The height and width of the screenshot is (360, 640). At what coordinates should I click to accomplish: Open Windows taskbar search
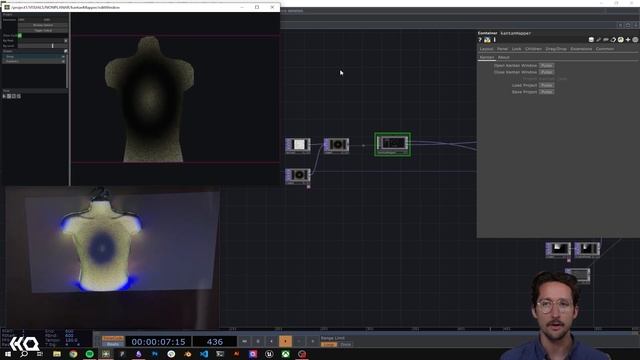24,354
